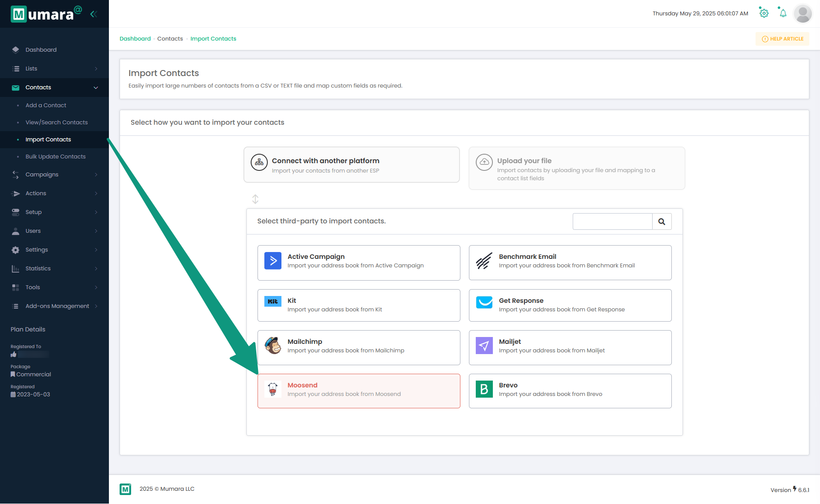The height and width of the screenshot is (504, 820).
Task: Click the Settings cog sidebar icon
Action: [15, 250]
